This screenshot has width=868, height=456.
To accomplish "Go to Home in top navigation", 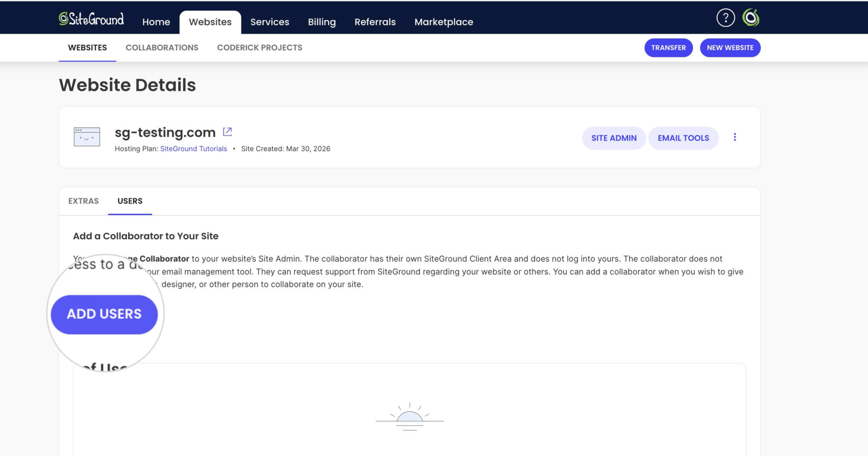I will [x=156, y=22].
